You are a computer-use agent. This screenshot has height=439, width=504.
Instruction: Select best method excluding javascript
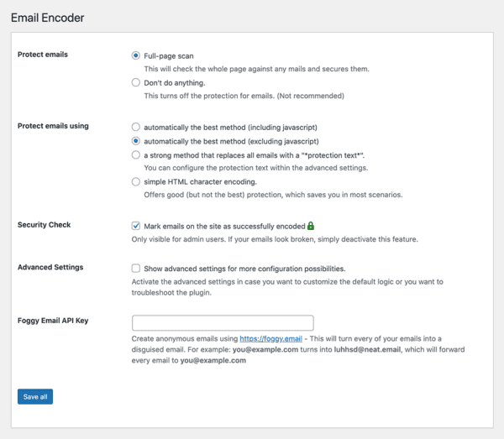[x=136, y=141]
